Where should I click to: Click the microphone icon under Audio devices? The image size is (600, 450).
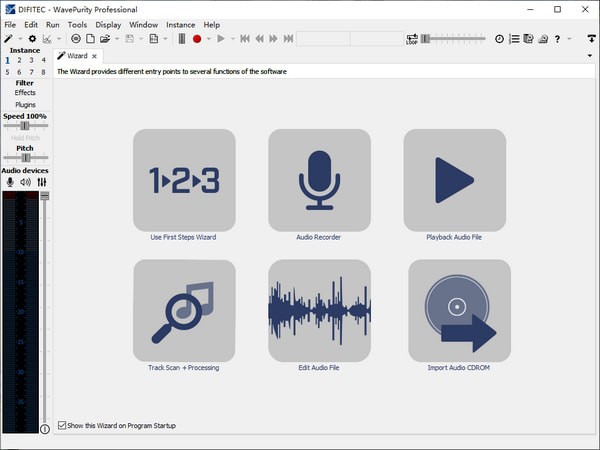(x=10, y=182)
